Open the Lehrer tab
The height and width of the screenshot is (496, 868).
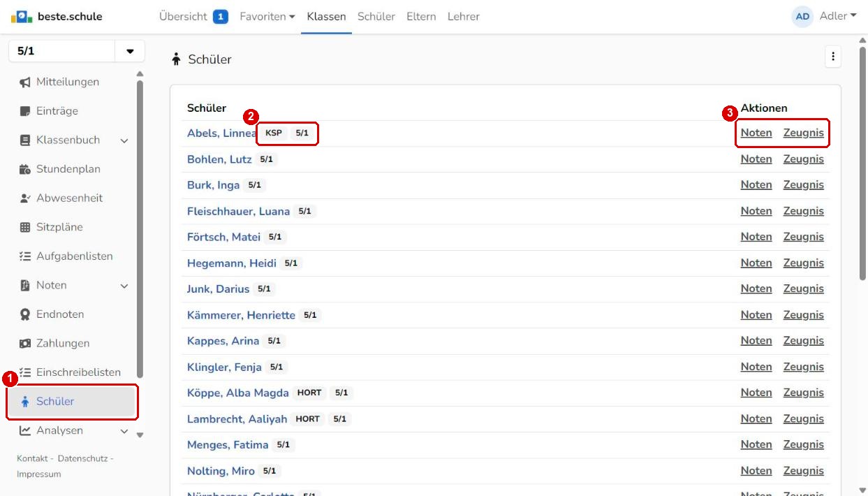point(464,16)
